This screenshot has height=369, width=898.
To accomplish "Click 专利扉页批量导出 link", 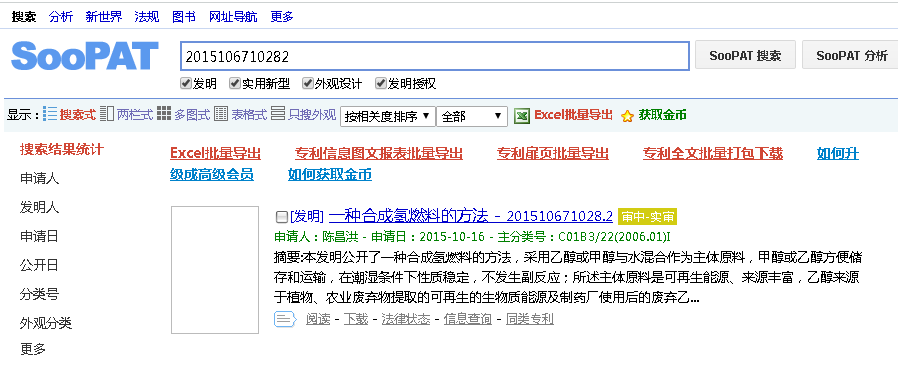I will click(x=553, y=154).
